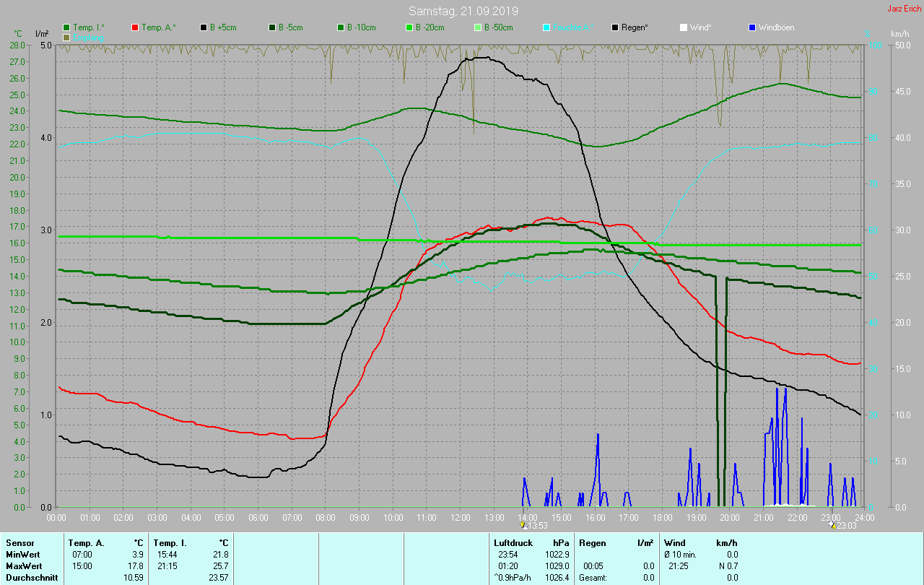Image resolution: width=924 pixels, height=585 pixels.
Task: Click the red Temp. A. legend square
Action: [x=135, y=27]
